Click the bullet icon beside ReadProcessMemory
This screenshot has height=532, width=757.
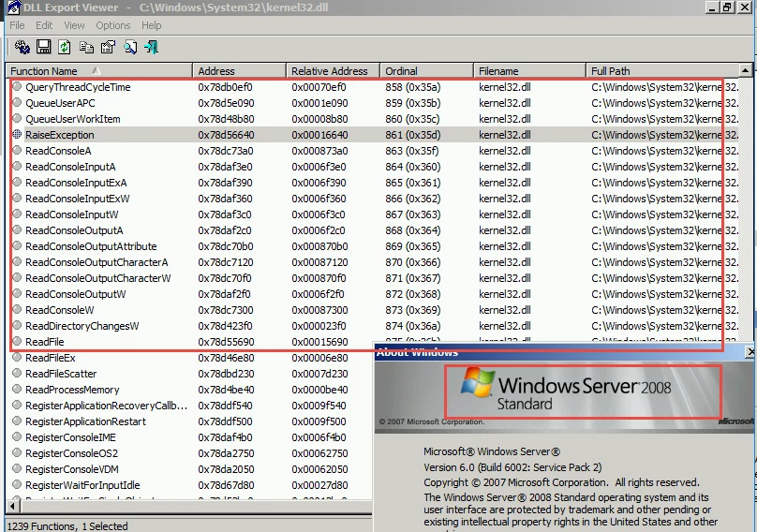(18, 389)
